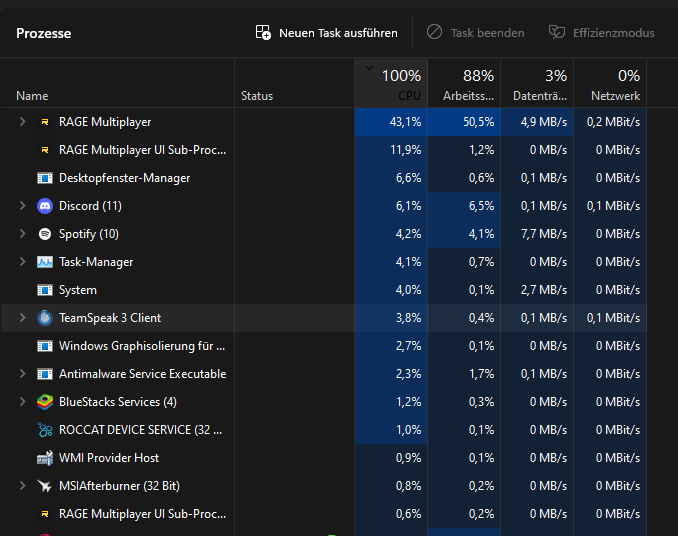Select Windows Graphisolierung für ... row name
The image size is (678, 536).
[142, 346]
